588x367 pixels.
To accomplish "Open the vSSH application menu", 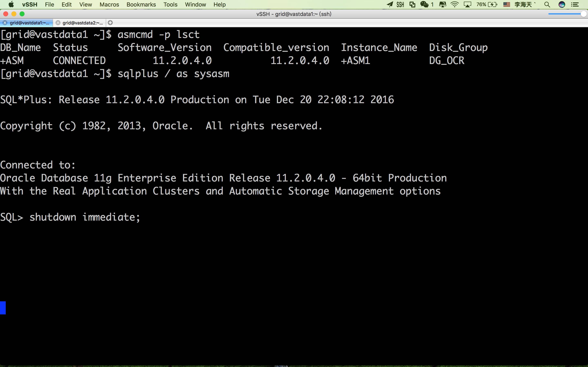I will 30,4.
